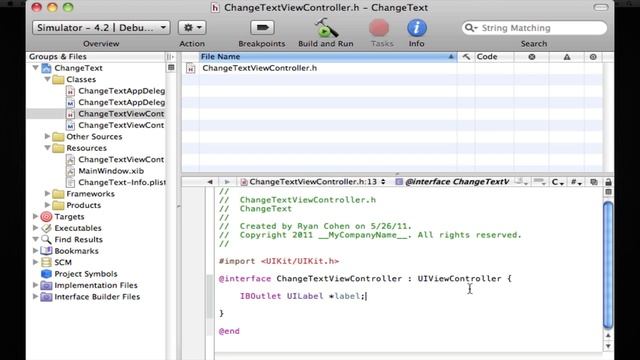Collapse the ChangeText project group
Image resolution: width=640 pixels, height=360 pixels.
36,68
